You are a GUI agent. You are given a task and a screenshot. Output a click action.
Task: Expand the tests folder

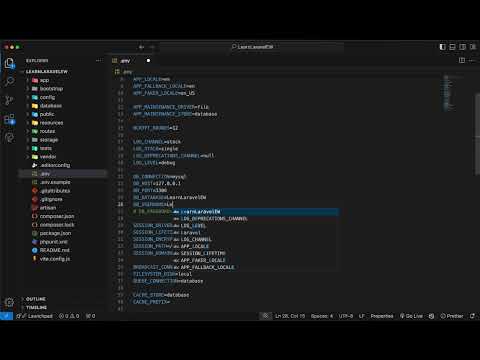pyautogui.click(x=46, y=148)
